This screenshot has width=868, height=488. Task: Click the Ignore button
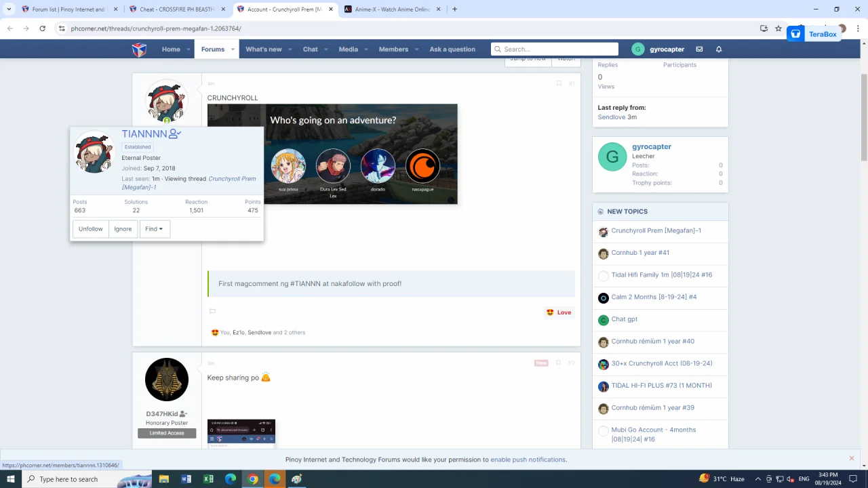(123, 229)
